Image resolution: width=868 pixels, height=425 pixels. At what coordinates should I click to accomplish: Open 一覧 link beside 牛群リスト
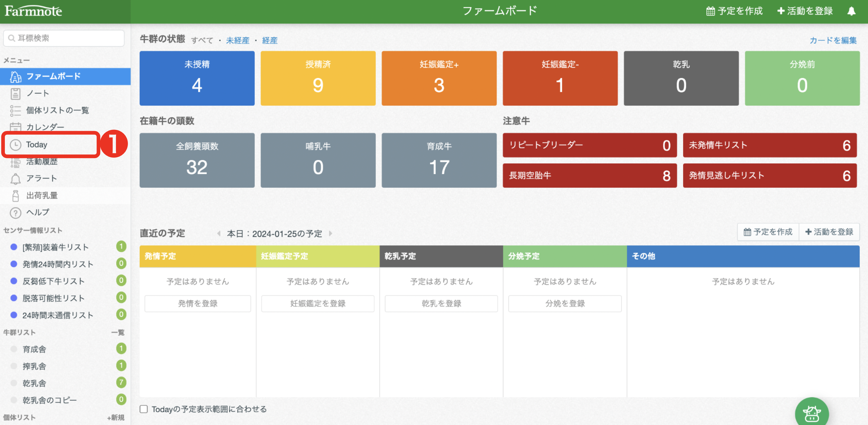pyautogui.click(x=118, y=333)
